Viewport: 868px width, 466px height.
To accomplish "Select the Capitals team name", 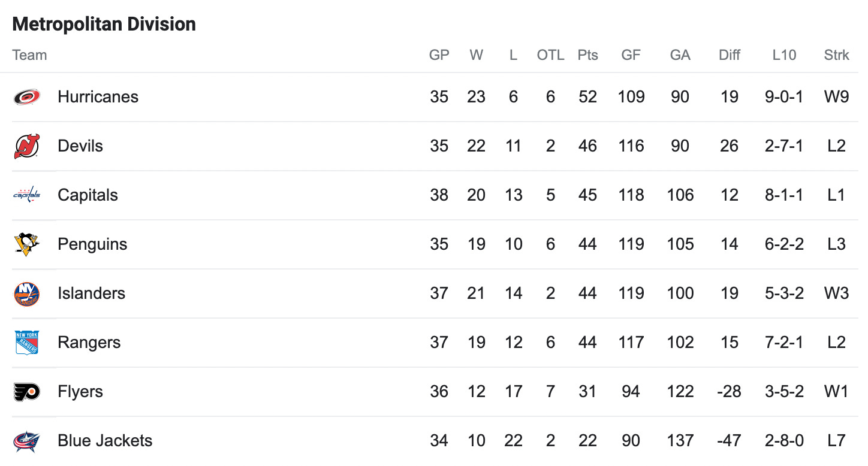I will click(x=88, y=195).
